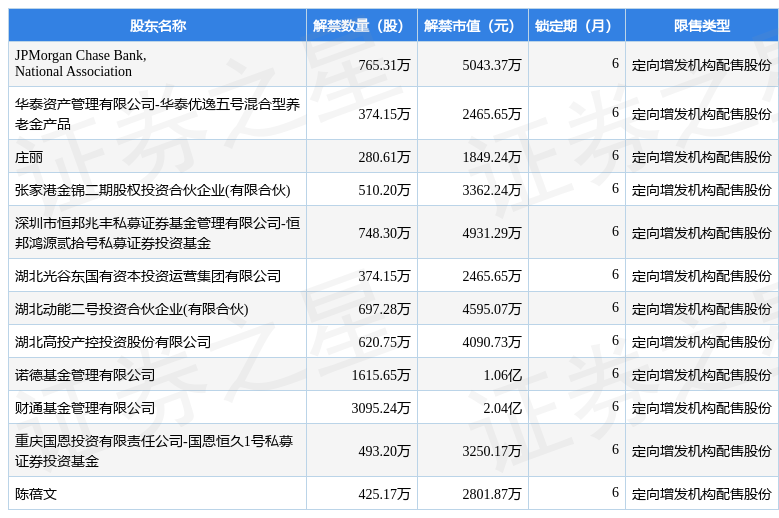Select 湖北光谷东国有资本投资运营集团 name
The image size is (779, 518).
tap(148, 276)
